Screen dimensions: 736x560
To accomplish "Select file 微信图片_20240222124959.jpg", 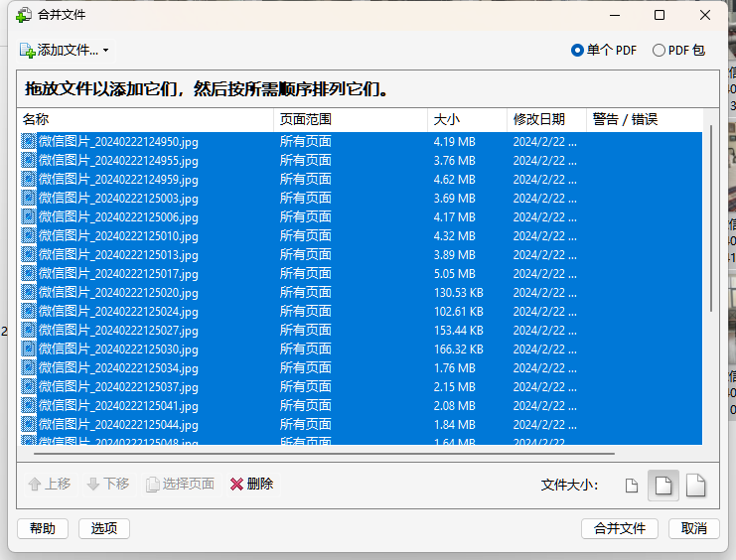I will 361,180.
